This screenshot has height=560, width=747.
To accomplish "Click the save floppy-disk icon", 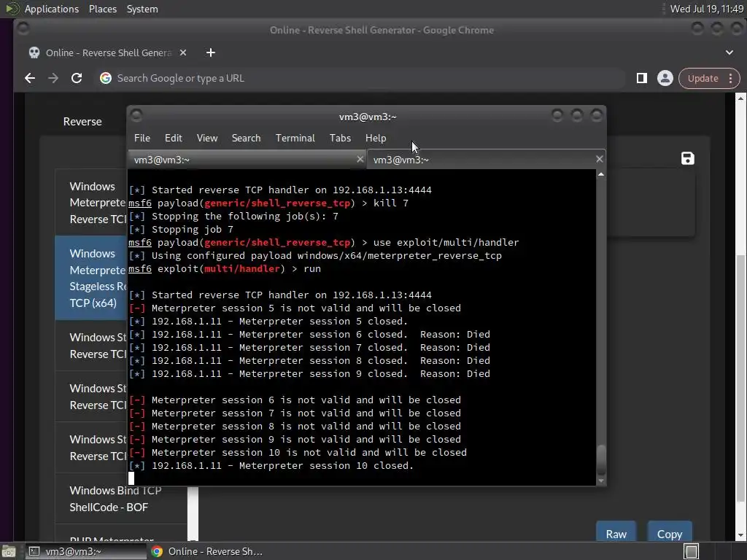I will 687,158.
